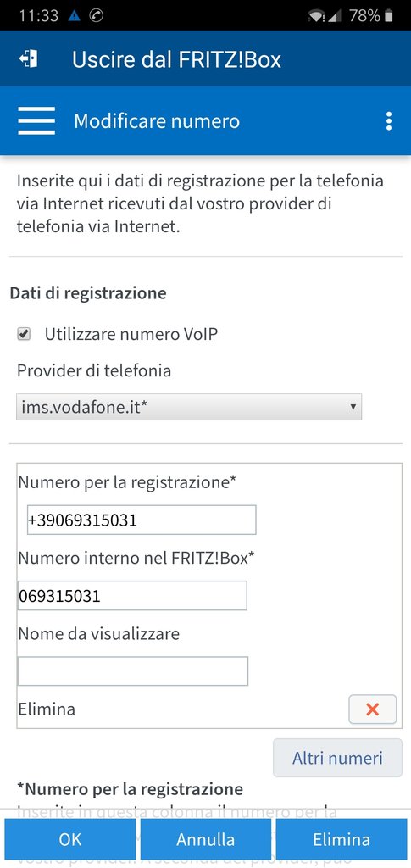Screen dimensions: 411x868
Task: Tap the FRITZ!Box logout door icon
Action: [x=29, y=59]
